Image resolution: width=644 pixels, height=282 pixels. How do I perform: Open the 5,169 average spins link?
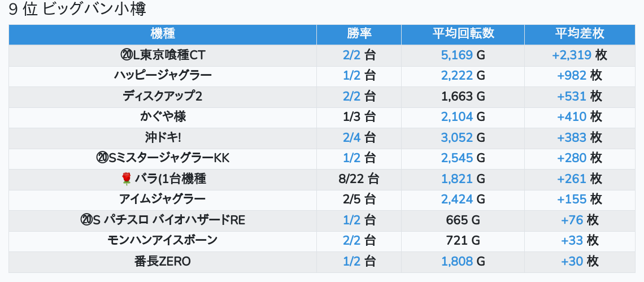456,55
